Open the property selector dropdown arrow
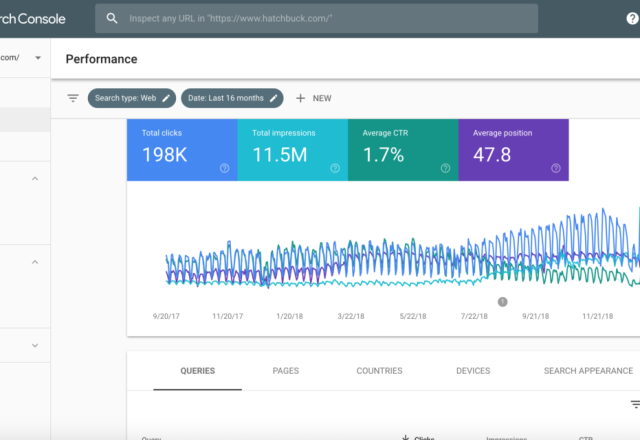The height and width of the screenshot is (440, 640). [38, 58]
